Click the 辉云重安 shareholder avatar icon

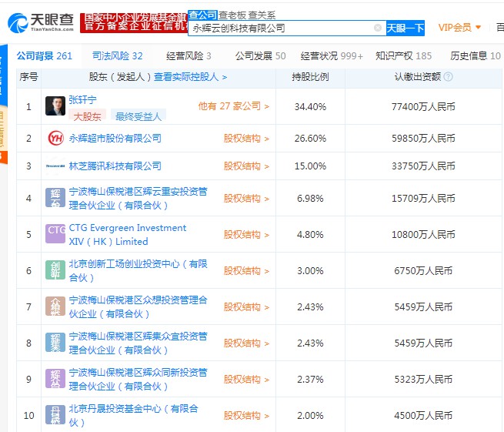pyautogui.click(x=55, y=197)
